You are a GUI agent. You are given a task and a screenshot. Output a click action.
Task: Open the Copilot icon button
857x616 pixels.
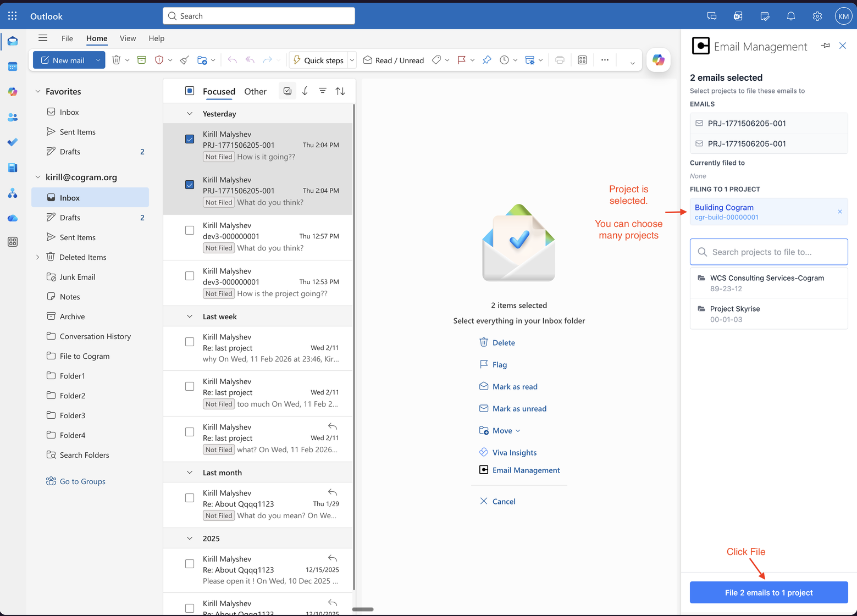pyautogui.click(x=658, y=60)
